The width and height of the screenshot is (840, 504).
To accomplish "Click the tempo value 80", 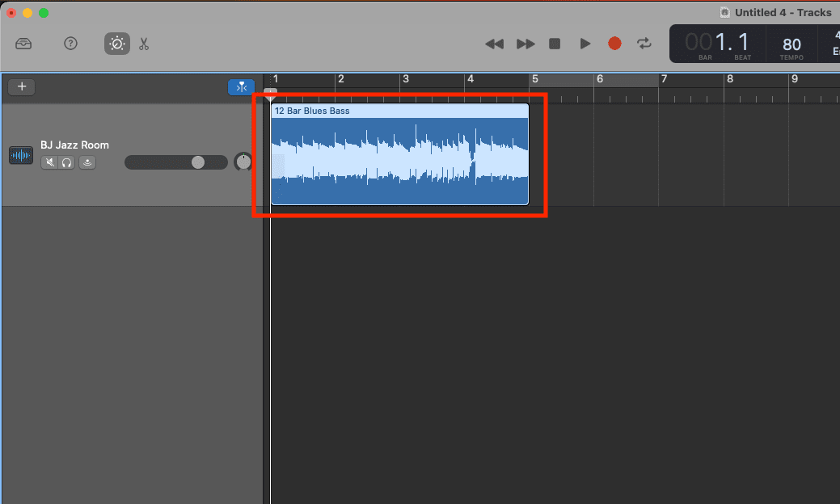I will pos(791,44).
